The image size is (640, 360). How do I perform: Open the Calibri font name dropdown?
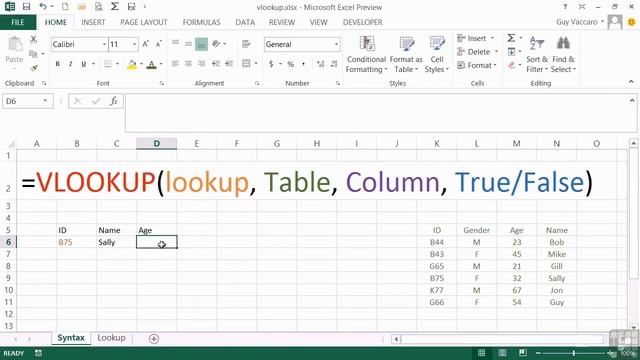[x=104, y=44]
